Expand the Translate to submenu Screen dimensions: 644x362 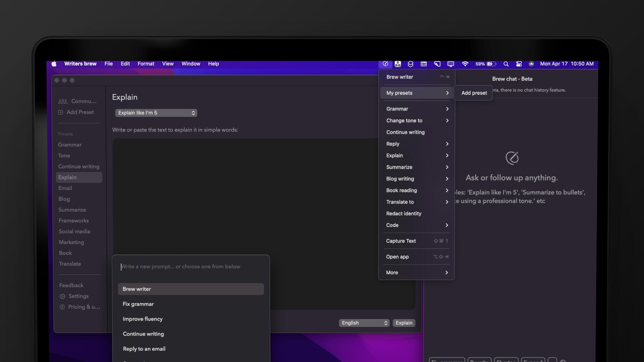(417, 202)
